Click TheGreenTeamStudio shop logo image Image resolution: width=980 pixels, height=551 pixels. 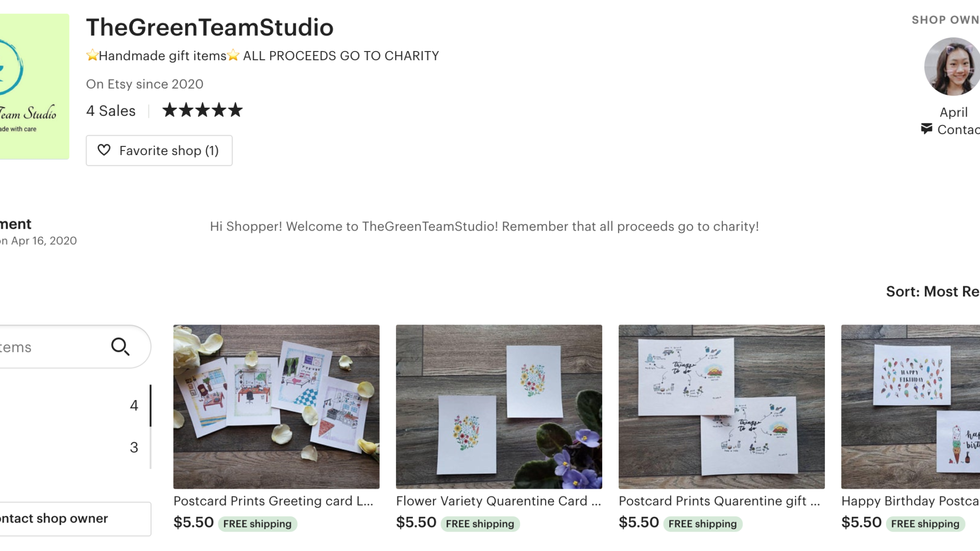click(34, 87)
